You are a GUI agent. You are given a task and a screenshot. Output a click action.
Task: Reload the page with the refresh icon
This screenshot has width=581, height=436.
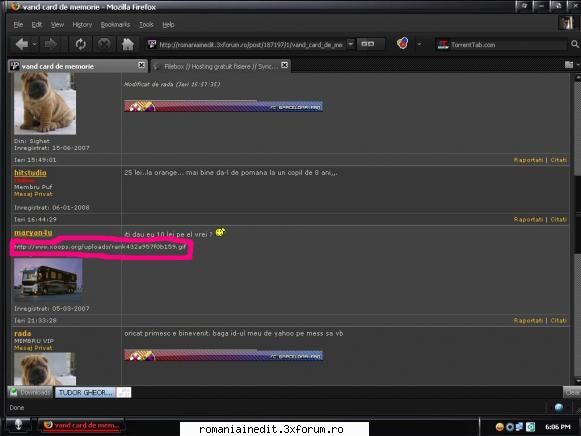[80, 44]
